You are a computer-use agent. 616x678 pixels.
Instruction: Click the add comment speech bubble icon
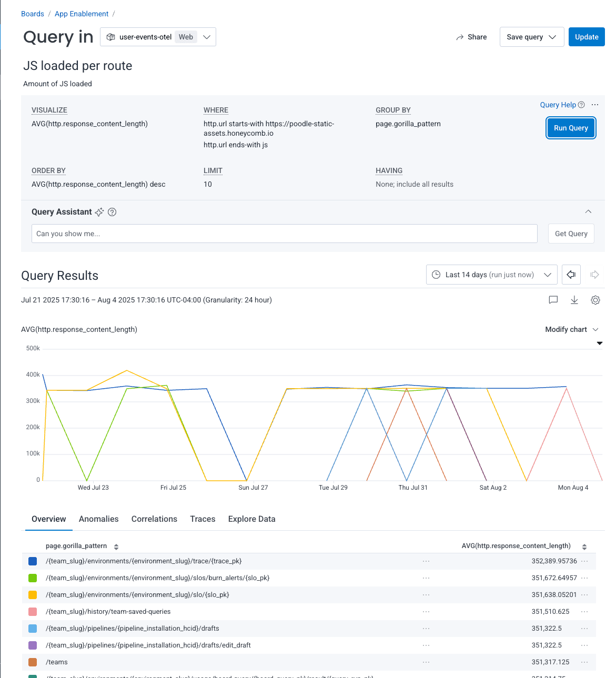coord(553,300)
